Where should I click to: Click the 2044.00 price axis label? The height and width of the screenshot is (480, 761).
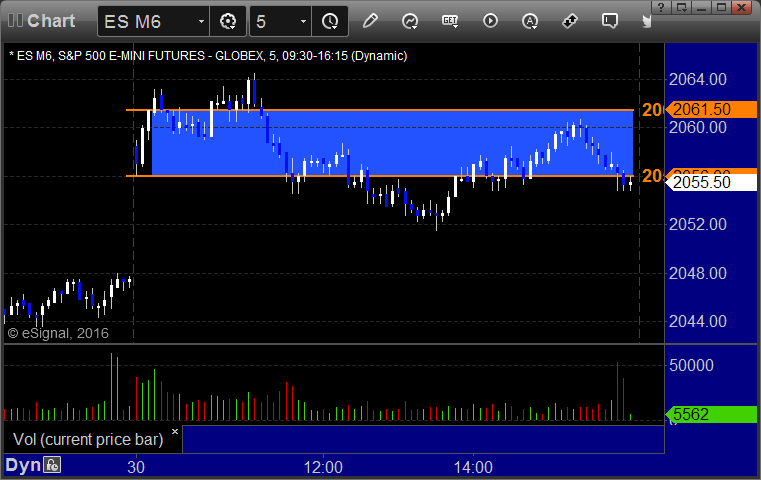[697, 321]
